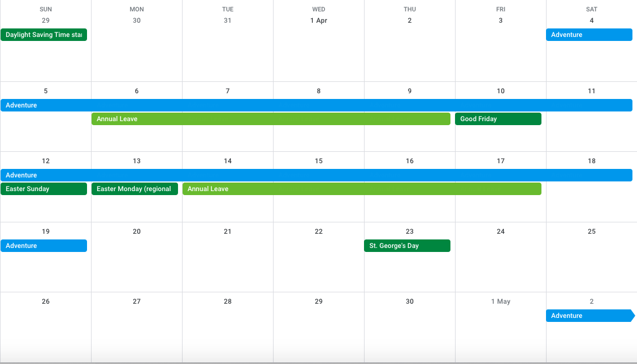Viewport: 637px width, 364px height.
Task: Open the Easter Monday (regional) event
Action: [x=135, y=189]
